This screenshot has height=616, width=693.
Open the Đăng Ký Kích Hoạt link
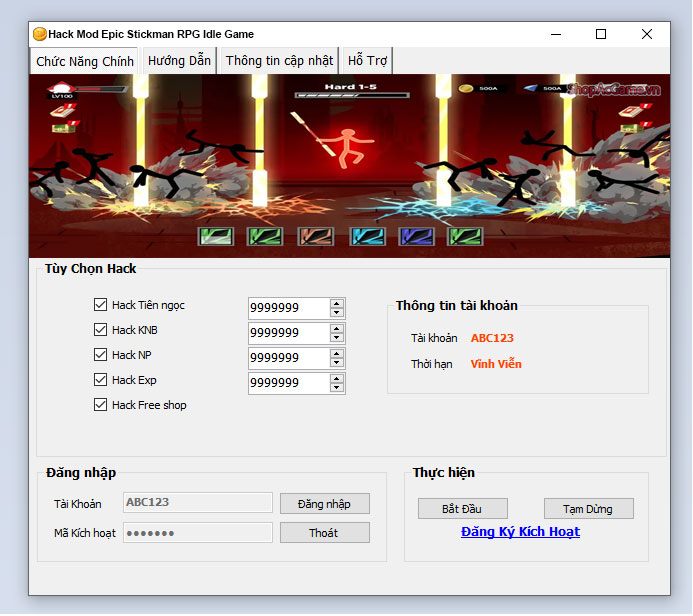(520, 532)
